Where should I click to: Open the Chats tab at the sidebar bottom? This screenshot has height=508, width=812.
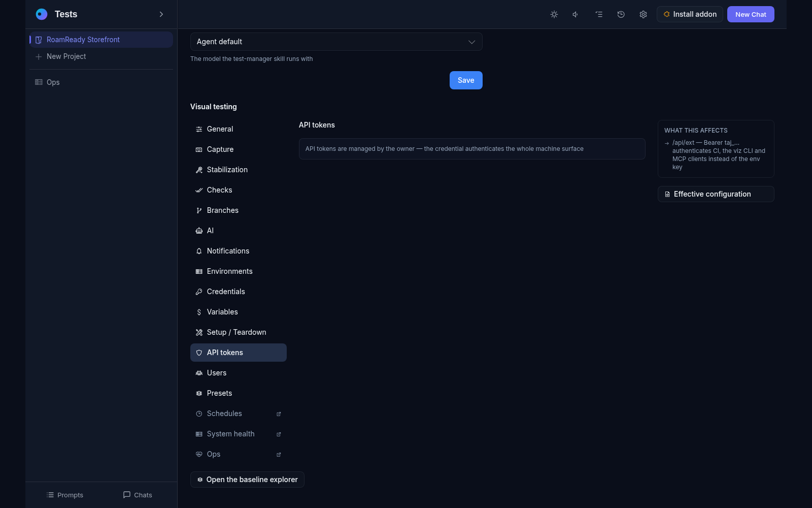pyautogui.click(x=138, y=495)
